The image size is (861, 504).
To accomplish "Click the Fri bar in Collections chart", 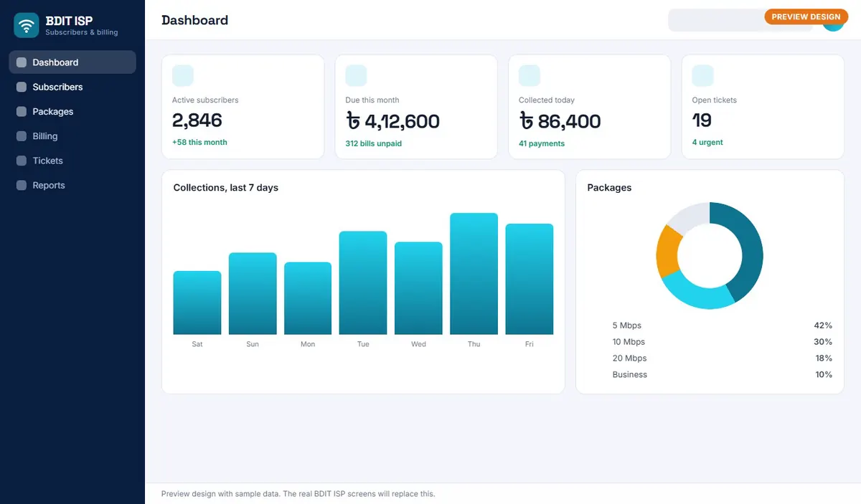I will click(x=530, y=280).
